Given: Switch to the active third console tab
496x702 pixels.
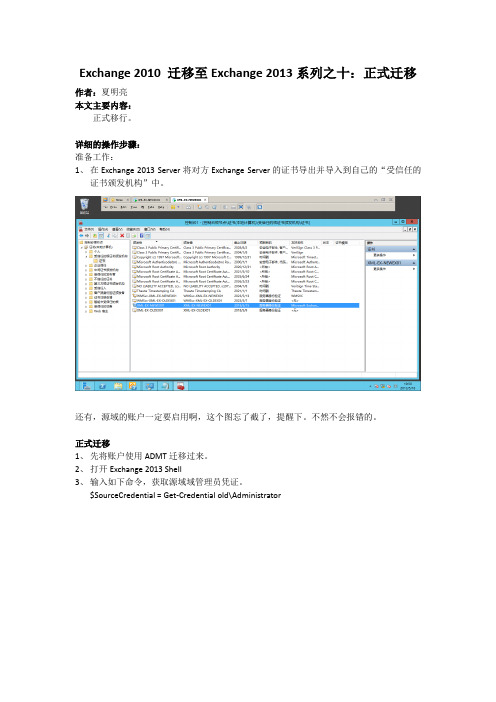Looking at the screenshot, I should [190, 200].
